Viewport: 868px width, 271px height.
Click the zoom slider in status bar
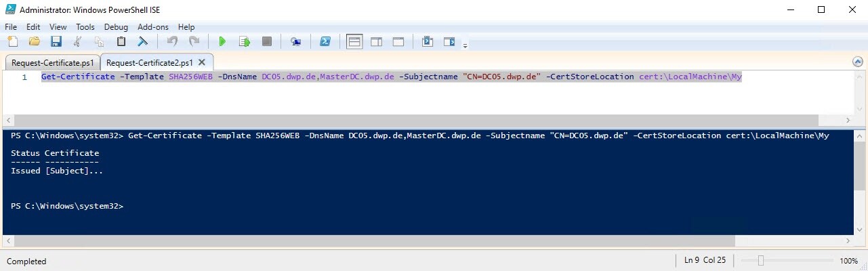761,261
